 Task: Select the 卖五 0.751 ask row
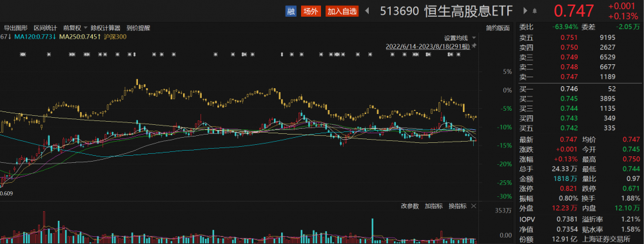tap(580, 37)
